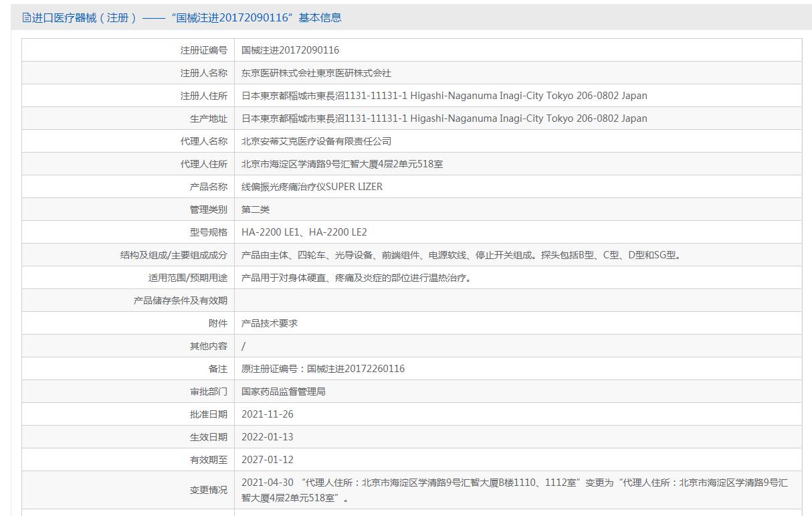This screenshot has height=516, width=812.
Task: Select the expiry date 2027-01-12
Action: 268,460
